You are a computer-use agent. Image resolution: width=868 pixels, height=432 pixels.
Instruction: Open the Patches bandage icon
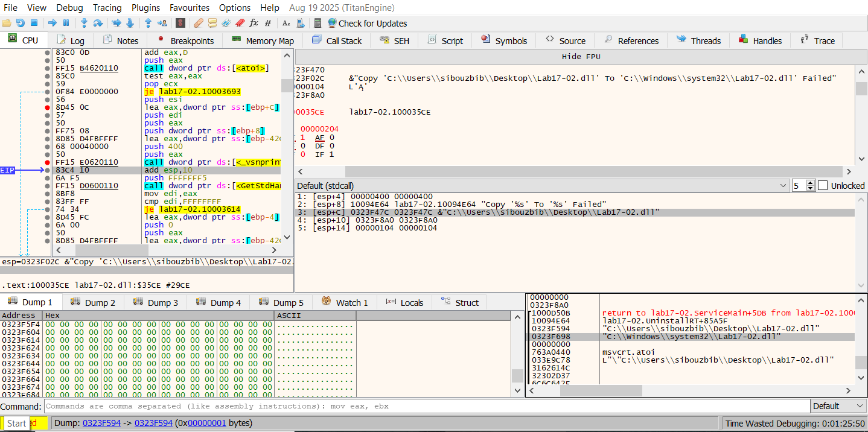pos(199,23)
